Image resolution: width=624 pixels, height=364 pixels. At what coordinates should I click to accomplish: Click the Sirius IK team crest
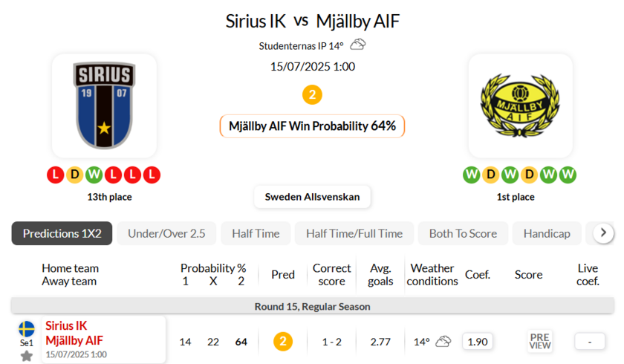point(104,105)
